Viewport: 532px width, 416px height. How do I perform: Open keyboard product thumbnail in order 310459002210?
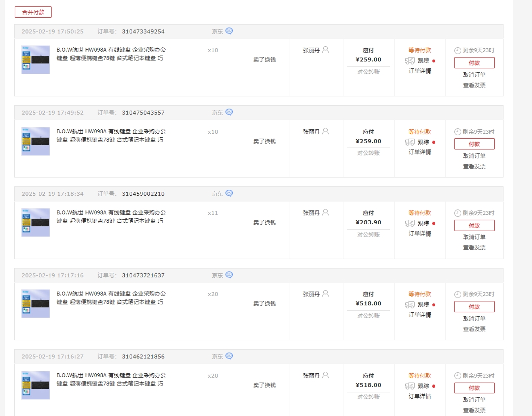coord(36,222)
